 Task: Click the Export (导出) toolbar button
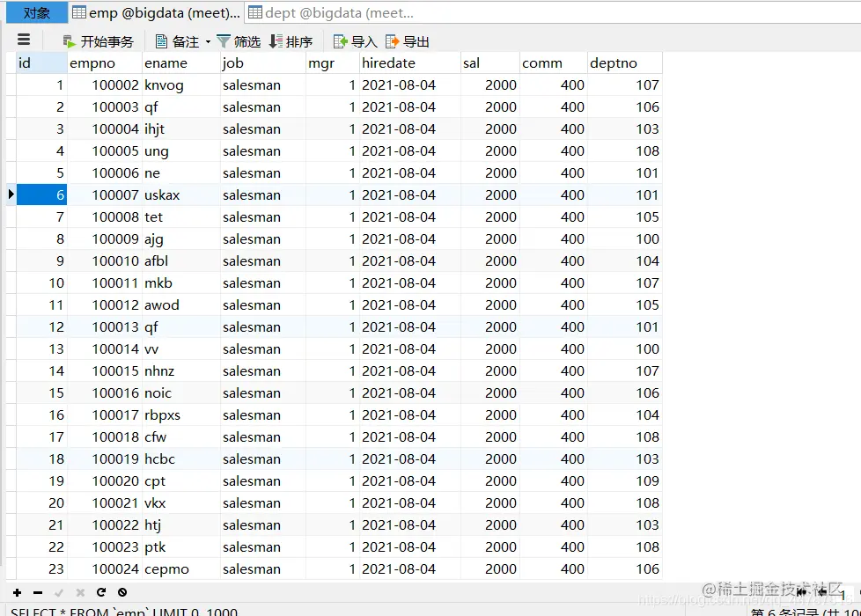click(x=408, y=41)
